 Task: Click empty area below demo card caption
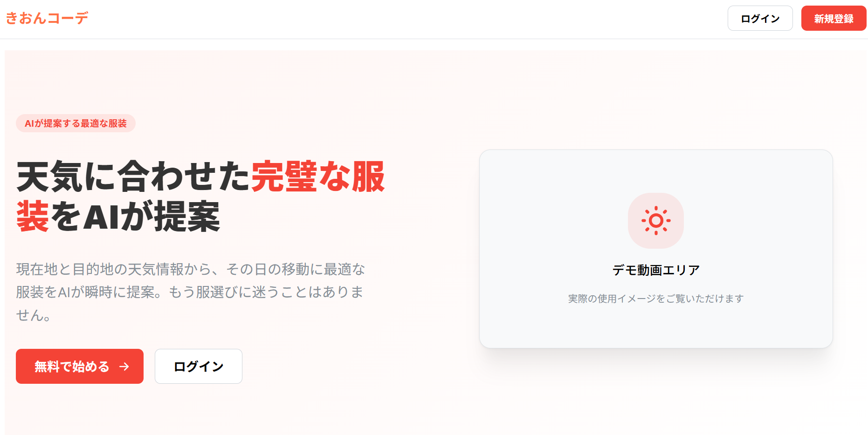(656, 326)
